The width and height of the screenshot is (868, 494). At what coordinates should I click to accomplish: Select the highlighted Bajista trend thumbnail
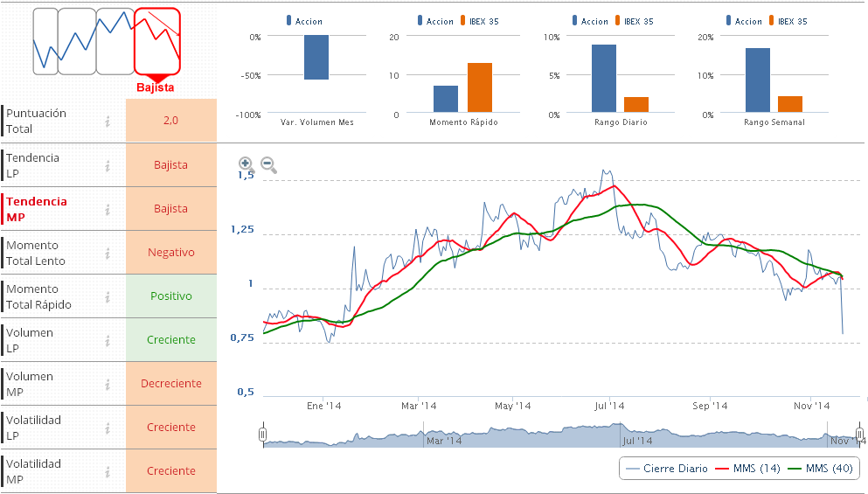[156, 42]
